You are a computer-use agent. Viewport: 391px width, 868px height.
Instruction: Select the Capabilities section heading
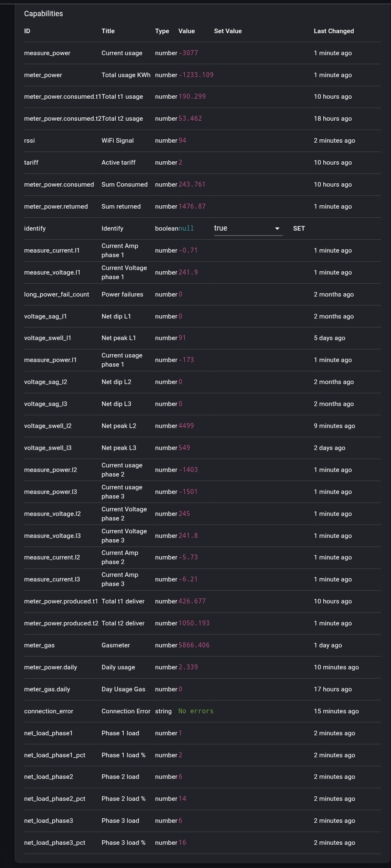44,14
